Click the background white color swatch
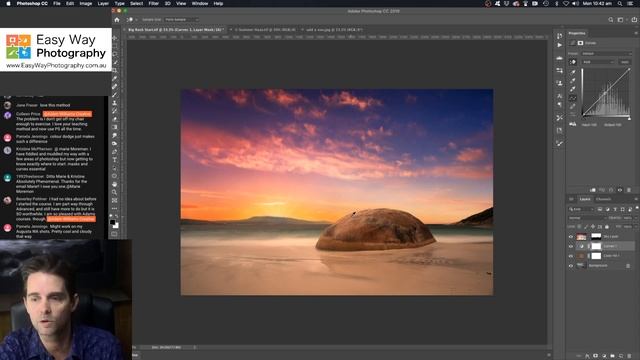640x360 pixels. point(116,225)
